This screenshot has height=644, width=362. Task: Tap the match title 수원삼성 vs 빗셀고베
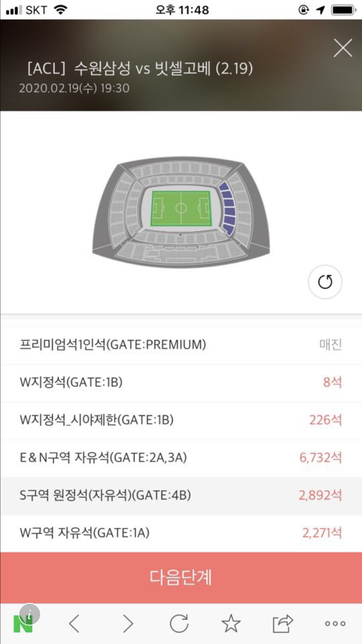coord(140,69)
